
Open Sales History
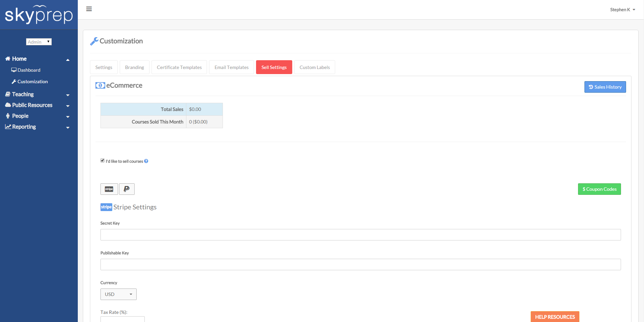coord(605,87)
